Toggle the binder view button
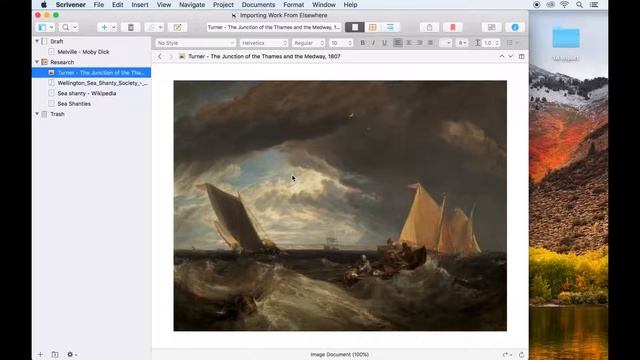The height and width of the screenshot is (360, 640). [42, 27]
